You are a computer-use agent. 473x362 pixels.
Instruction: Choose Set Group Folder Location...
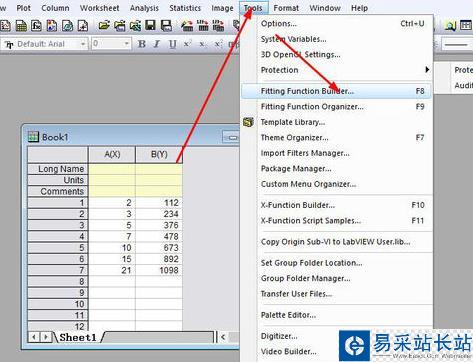pyautogui.click(x=337, y=263)
